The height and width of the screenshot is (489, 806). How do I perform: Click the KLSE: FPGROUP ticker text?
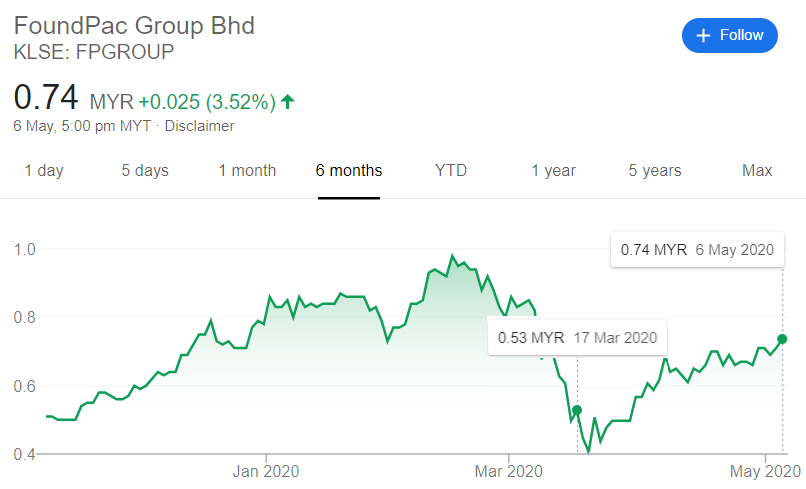(94, 52)
